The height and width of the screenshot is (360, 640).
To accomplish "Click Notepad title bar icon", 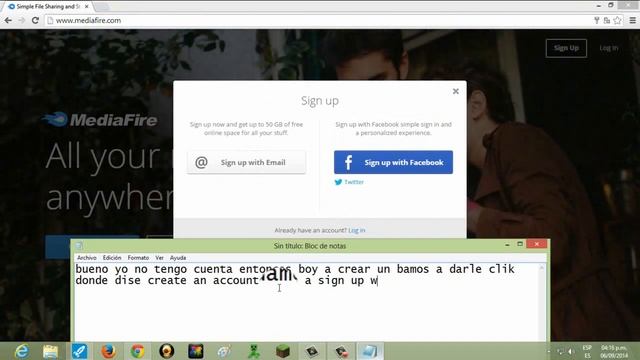I will 79,246.
